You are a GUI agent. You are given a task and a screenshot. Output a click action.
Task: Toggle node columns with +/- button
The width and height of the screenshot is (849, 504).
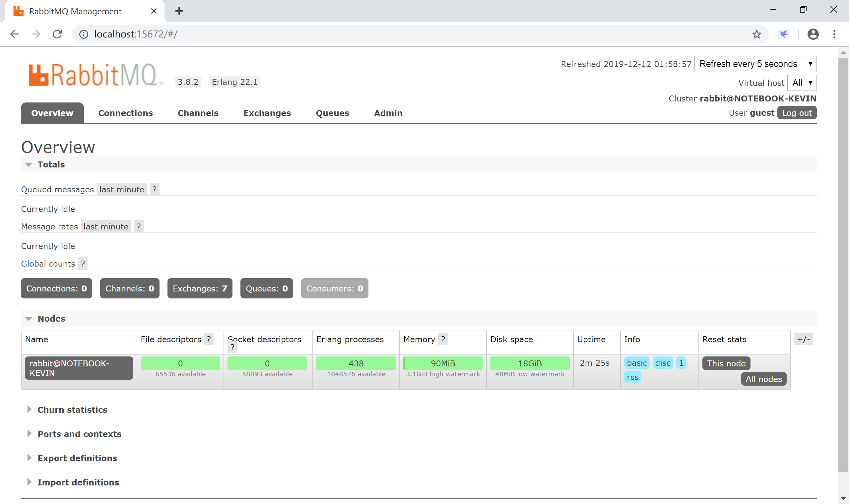pyautogui.click(x=804, y=339)
